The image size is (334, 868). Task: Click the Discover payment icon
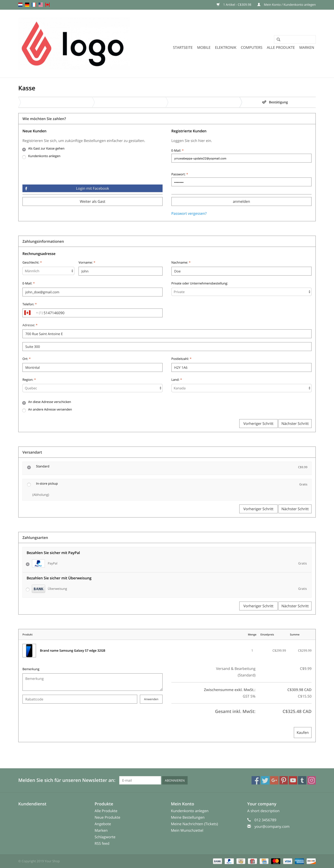311,861
